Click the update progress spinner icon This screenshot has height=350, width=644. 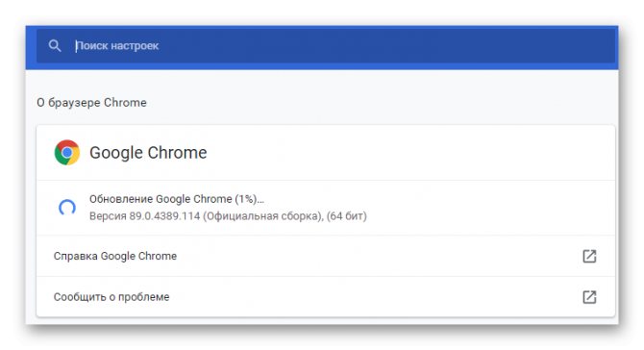coord(67,208)
